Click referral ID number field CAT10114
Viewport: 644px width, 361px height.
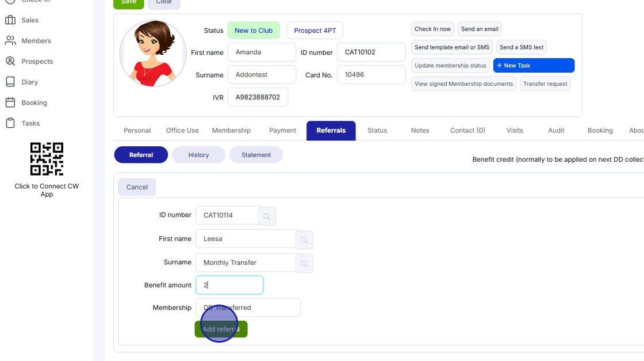227,215
